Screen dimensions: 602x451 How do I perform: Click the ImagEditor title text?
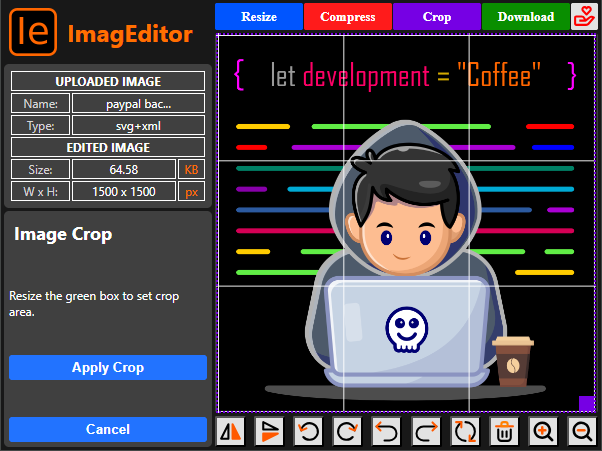pyautogui.click(x=130, y=34)
